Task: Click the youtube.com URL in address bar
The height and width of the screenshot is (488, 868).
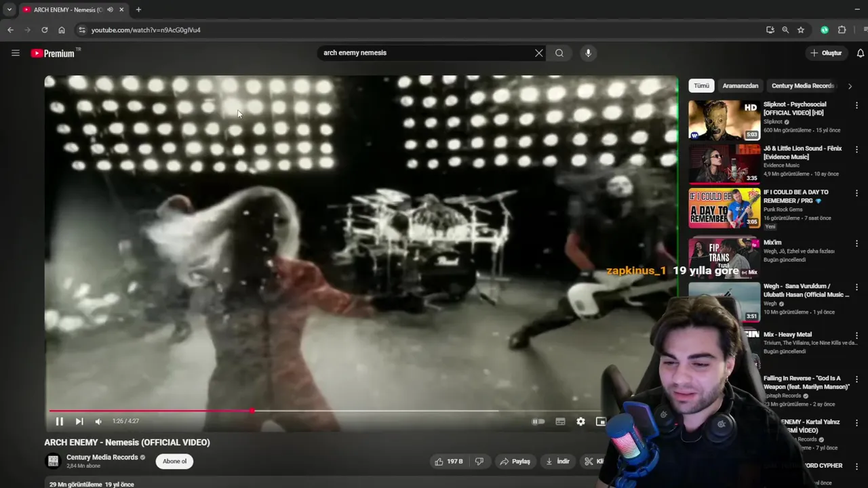Action: [x=146, y=30]
